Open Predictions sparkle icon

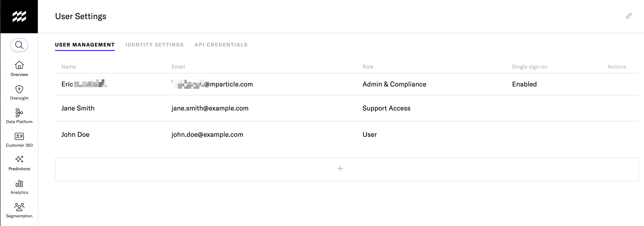point(19,159)
